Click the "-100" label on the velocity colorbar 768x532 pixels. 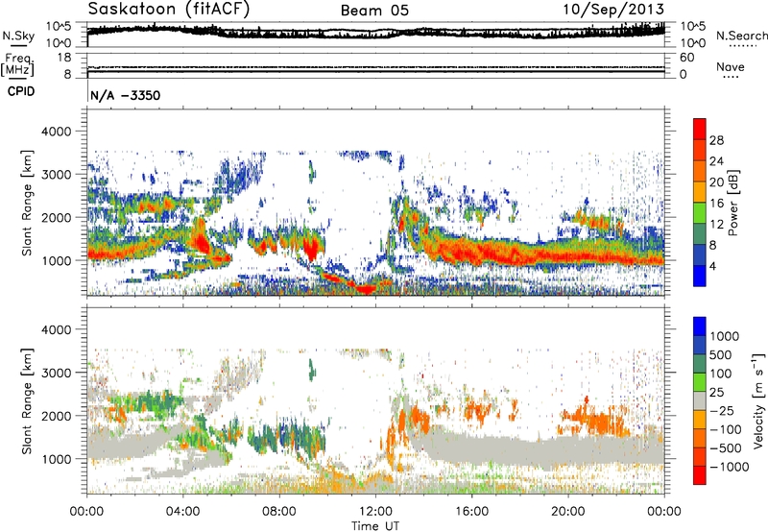pos(726,429)
